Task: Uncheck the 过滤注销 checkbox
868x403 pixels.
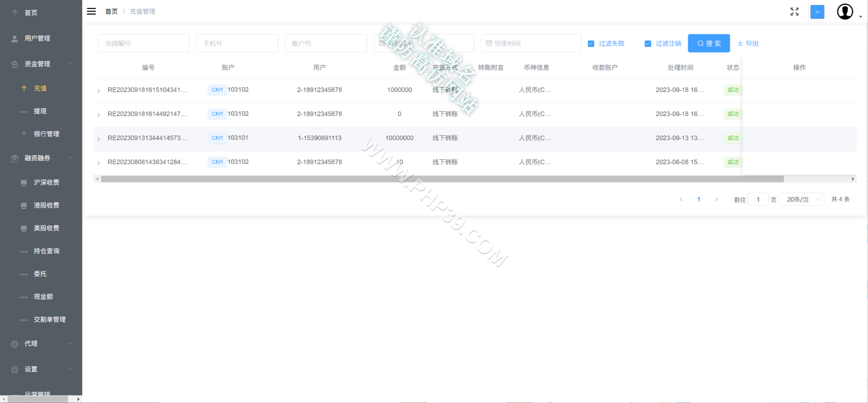Action: click(x=648, y=43)
